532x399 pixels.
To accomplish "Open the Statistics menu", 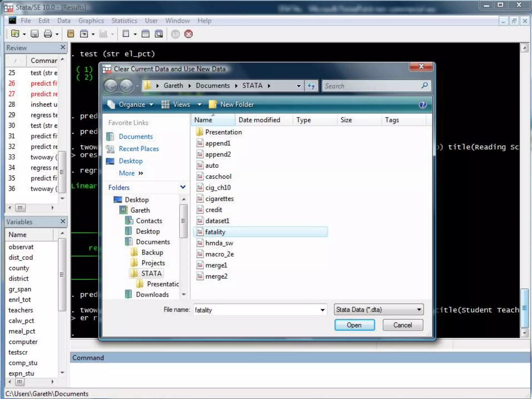I will point(124,21).
